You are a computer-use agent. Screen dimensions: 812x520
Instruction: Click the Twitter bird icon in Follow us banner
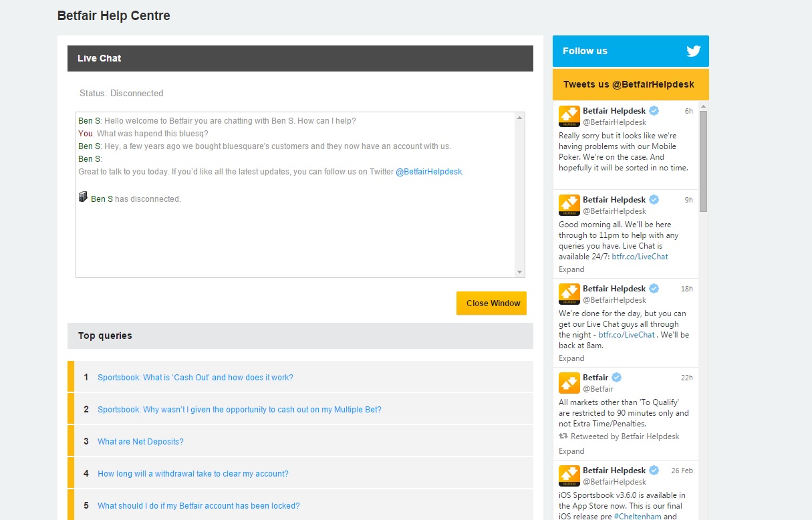tap(693, 51)
